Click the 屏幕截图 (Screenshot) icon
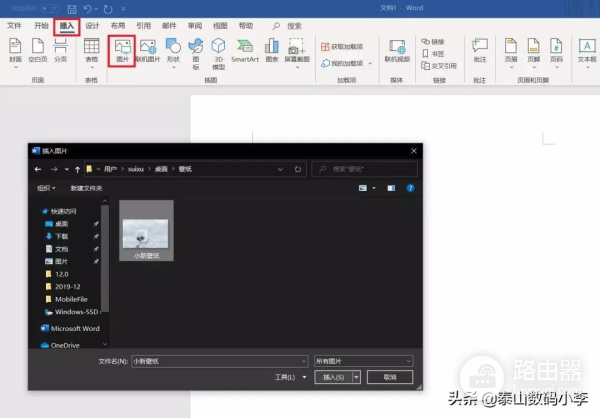Viewport: 600px width, 418px height. 296,49
